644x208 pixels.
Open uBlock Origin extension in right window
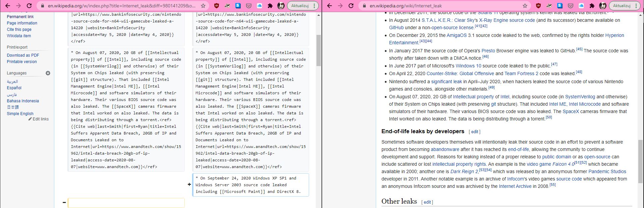538,6
